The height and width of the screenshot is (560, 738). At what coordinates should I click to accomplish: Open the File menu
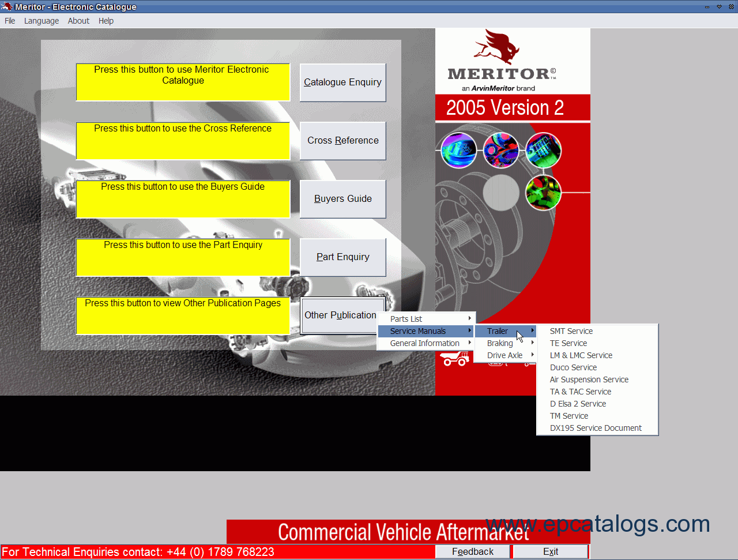10,21
